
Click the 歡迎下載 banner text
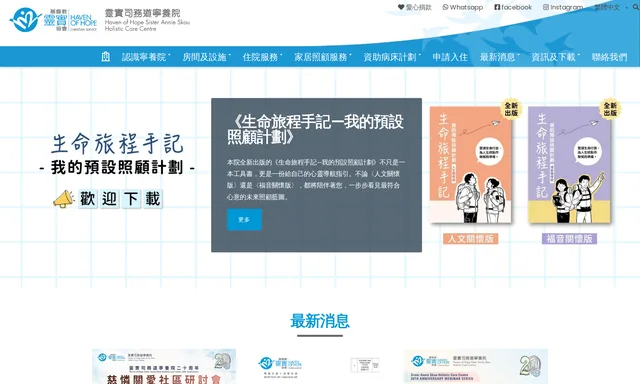(120, 199)
